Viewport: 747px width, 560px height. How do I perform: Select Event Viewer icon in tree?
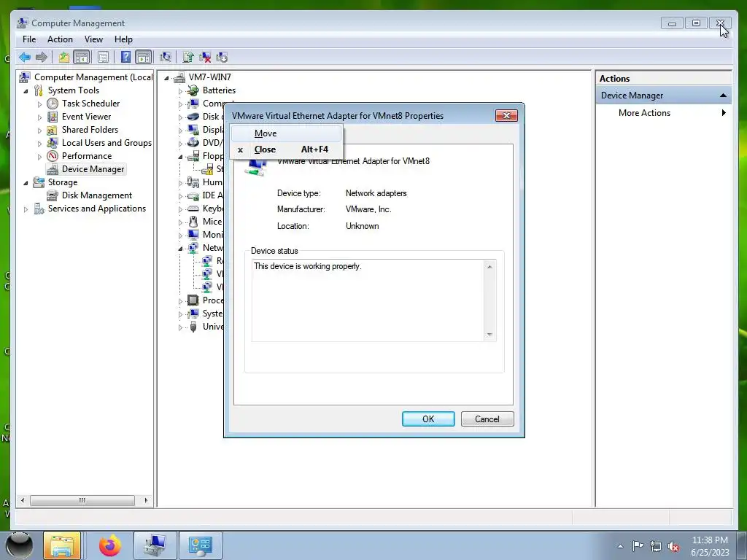tap(53, 117)
